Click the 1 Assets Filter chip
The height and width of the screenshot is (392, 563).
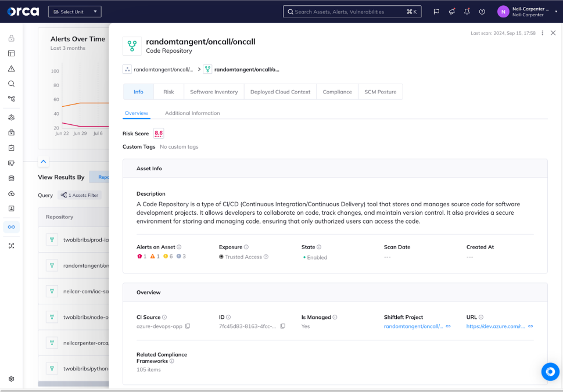[x=80, y=195]
